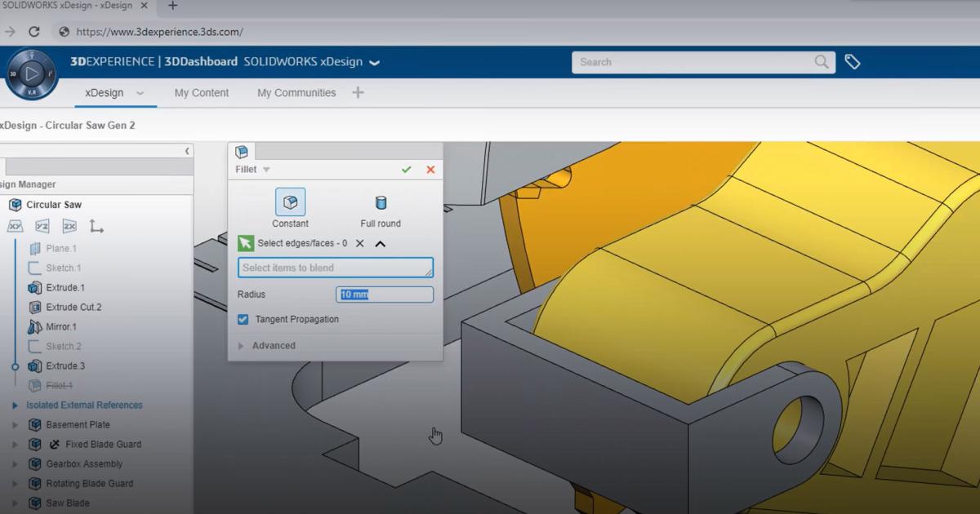Open the Fillet title dropdown arrow
This screenshot has width=980, height=514.
pos(266,170)
